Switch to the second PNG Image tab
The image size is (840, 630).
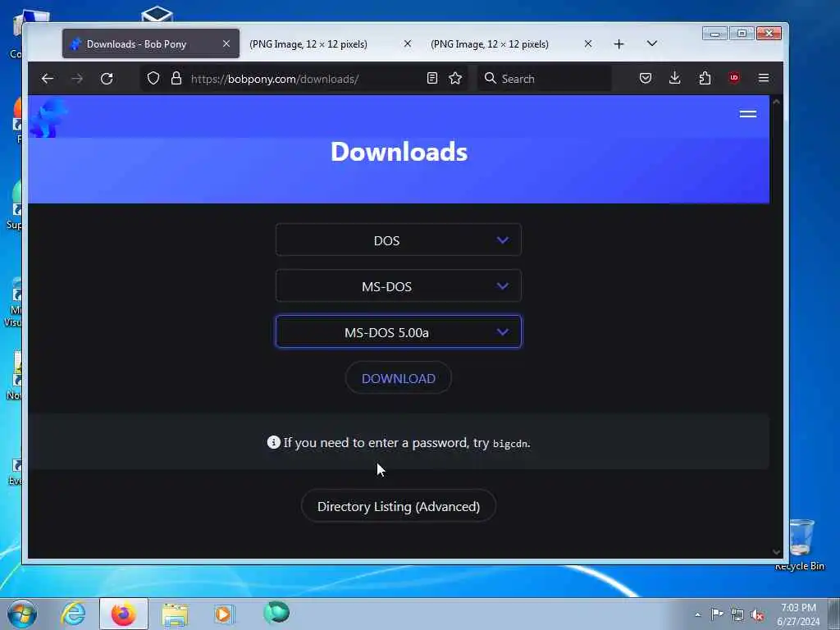pos(512,44)
